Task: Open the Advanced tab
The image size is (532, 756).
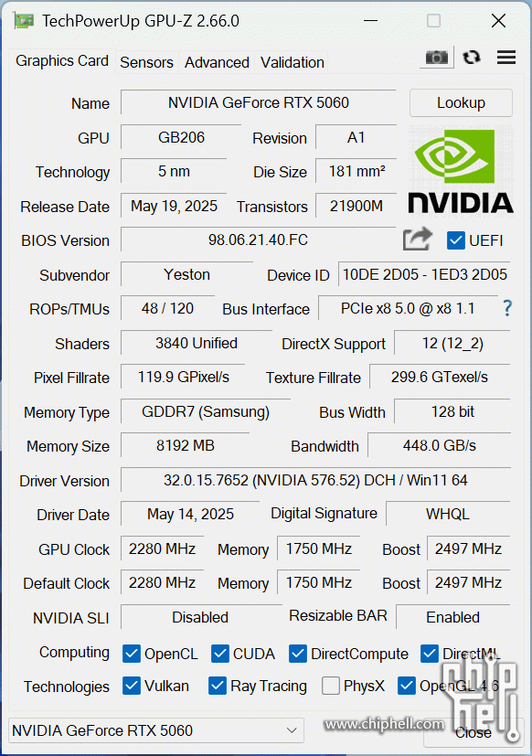Action: click(x=217, y=62)
